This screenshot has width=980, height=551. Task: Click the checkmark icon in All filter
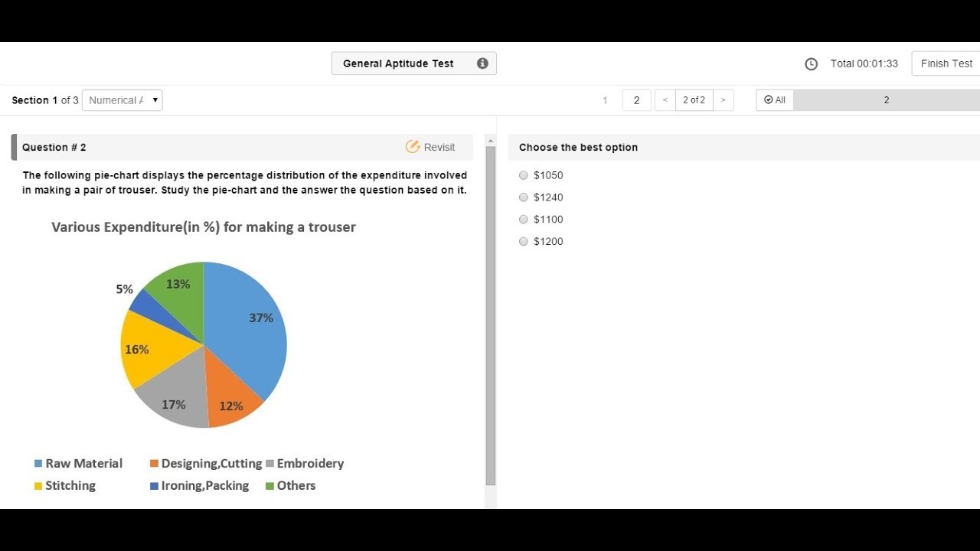[x=768, y=100]
